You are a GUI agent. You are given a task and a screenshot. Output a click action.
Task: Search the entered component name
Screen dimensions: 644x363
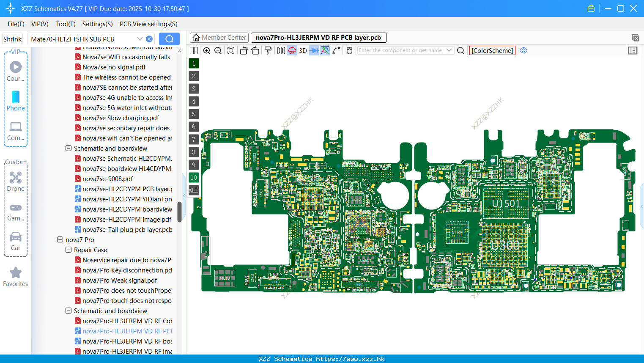[x=461, y=50]
